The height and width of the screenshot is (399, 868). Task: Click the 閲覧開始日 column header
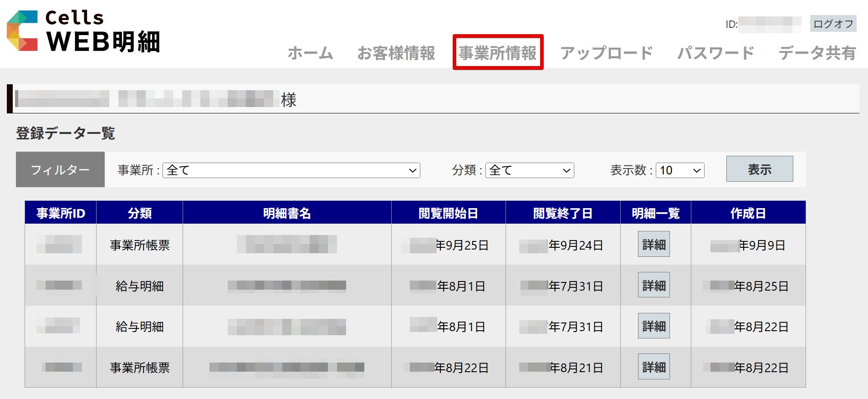tap(448, 213)
